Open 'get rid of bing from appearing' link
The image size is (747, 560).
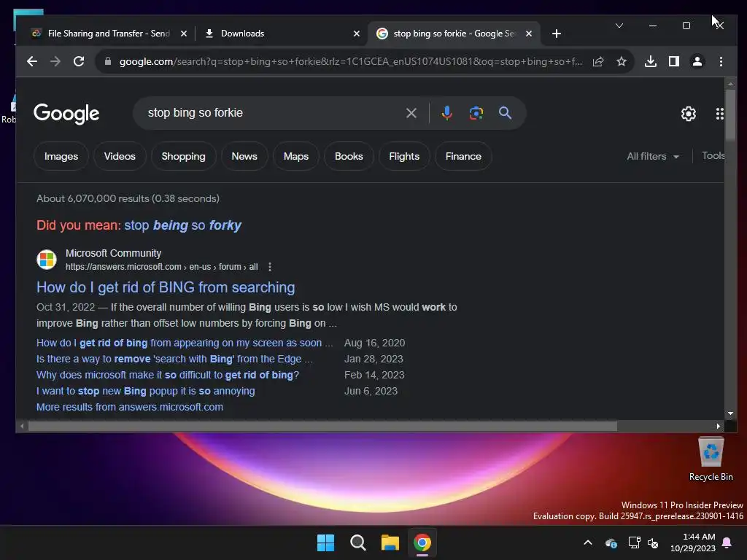185,343
